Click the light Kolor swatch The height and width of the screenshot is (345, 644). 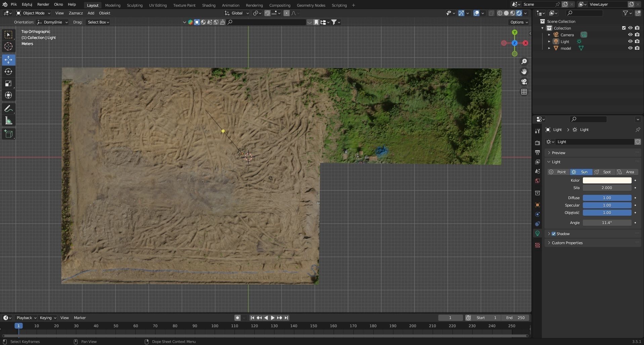point(607,180)
